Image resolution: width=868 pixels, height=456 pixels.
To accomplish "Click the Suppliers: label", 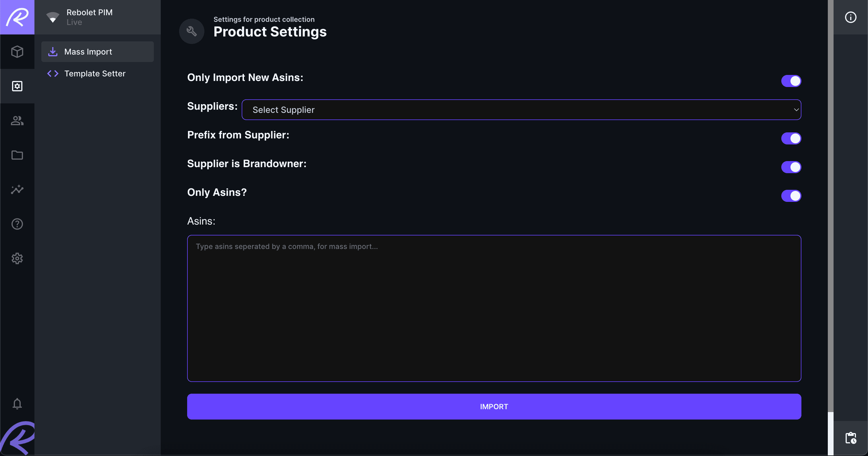I will point(212,106).
